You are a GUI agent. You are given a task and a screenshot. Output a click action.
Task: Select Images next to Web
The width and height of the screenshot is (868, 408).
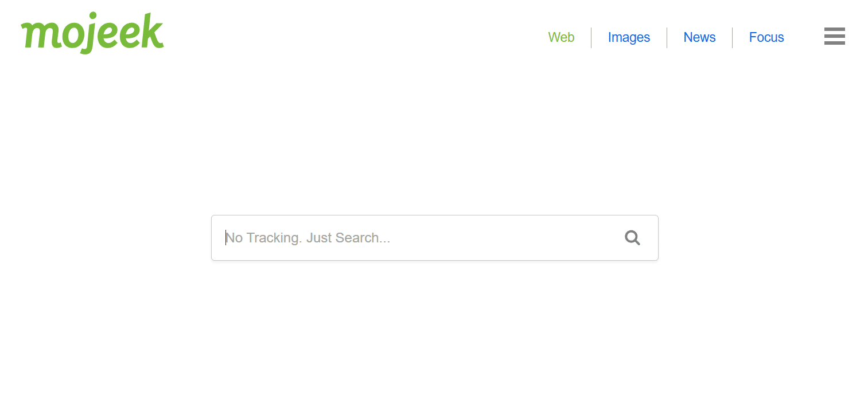point(629,37)
